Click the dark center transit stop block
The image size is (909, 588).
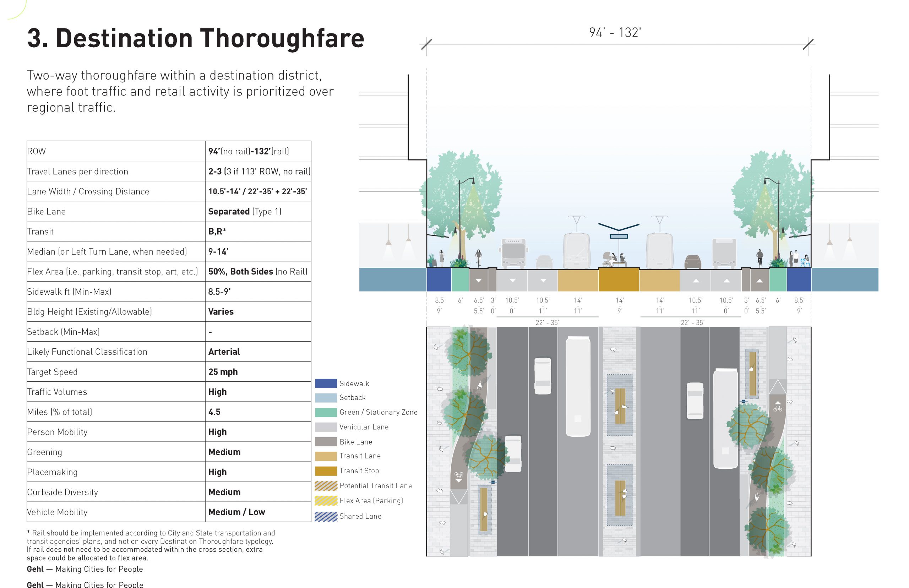pos(619,279)
